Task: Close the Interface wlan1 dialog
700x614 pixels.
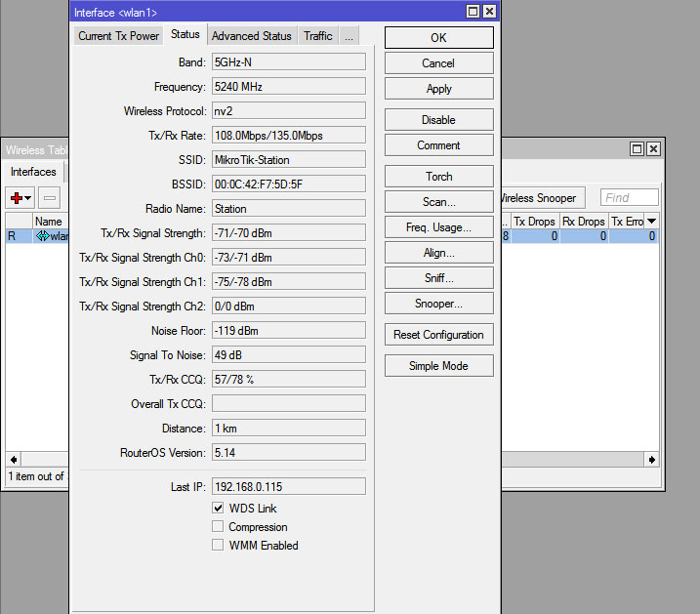Action: click(x=489, y=12)
